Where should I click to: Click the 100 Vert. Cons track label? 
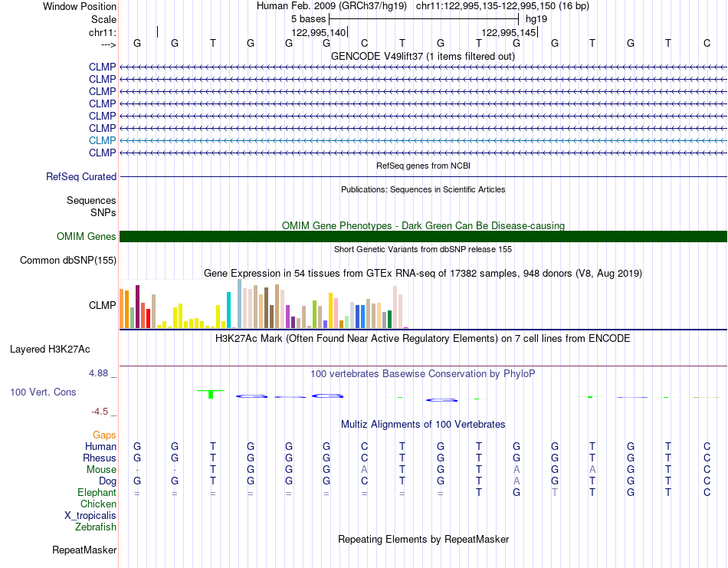click(x=43, y=392)
